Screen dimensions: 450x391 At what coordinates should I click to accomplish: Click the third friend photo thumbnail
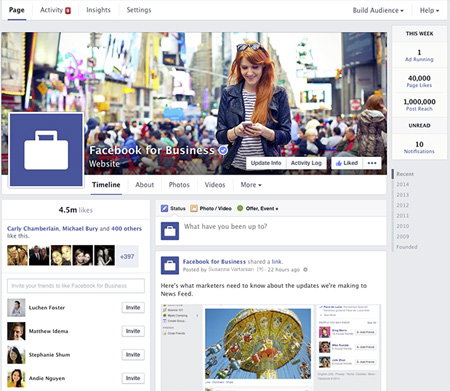pos(61,255)
